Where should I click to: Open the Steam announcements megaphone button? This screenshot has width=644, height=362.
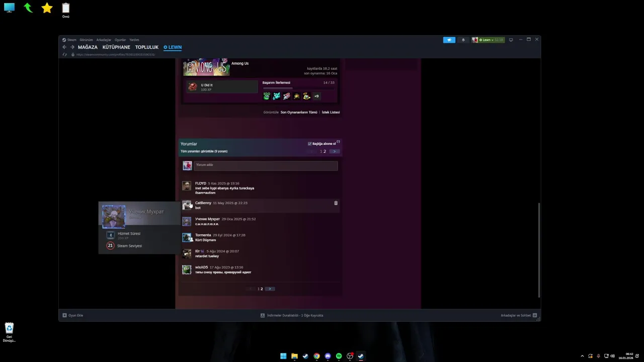coord(449,40)
